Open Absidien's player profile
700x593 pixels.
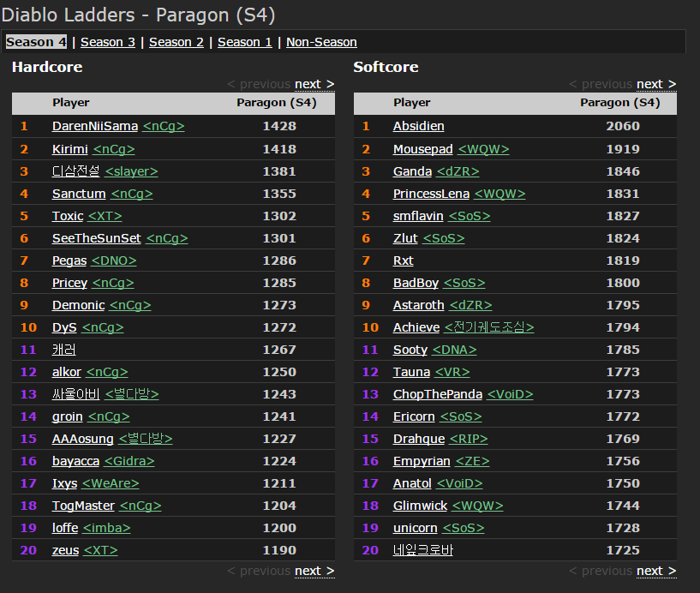coord(419,126)
